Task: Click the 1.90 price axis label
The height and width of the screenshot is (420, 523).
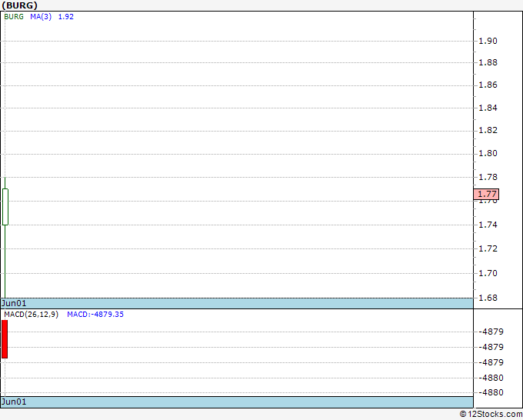Action: pos(488,41)
